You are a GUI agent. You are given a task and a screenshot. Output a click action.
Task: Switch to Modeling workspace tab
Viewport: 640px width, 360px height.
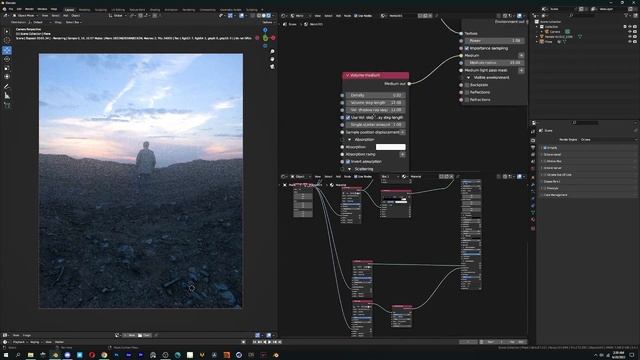pyautogui.click(x=84, y=9)
